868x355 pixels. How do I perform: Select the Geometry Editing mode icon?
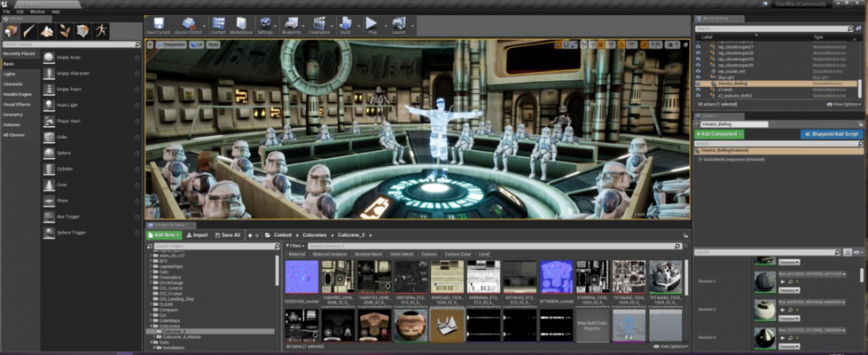[82, 31]
